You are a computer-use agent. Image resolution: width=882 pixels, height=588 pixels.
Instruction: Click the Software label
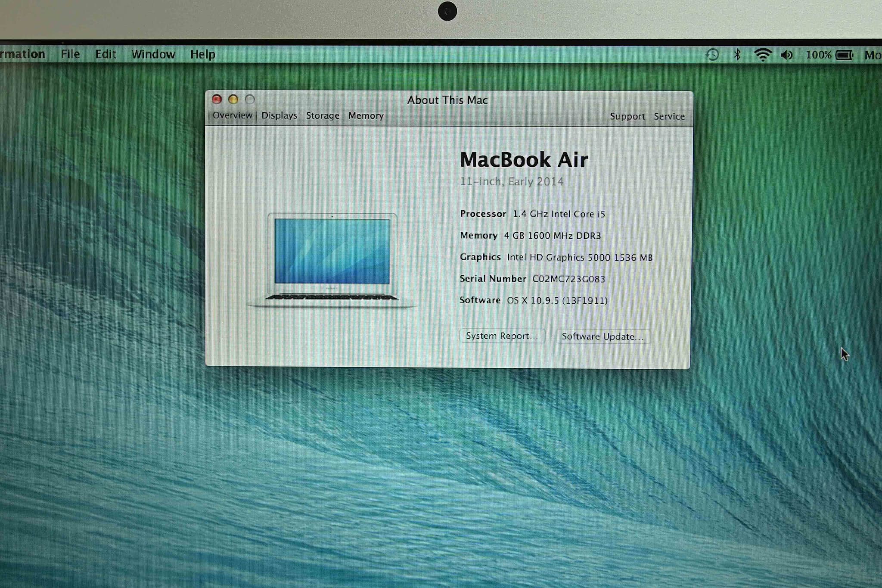480,300
